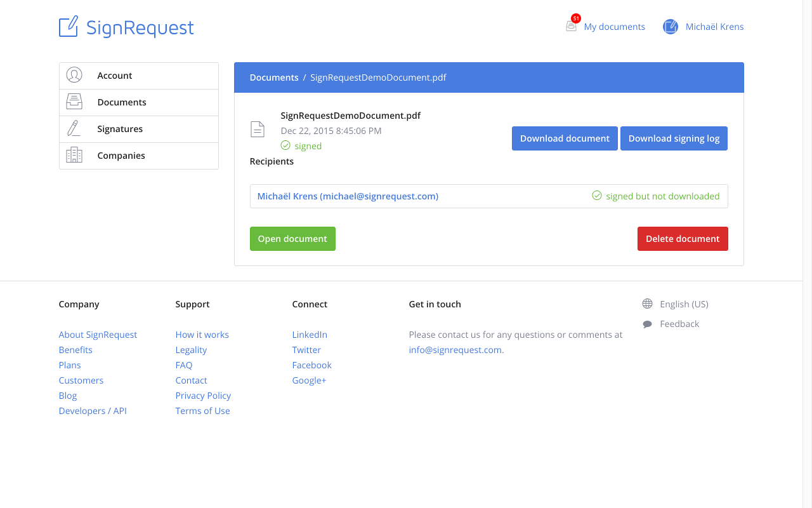
Task: Click the globe language icon
Action: 647,304
